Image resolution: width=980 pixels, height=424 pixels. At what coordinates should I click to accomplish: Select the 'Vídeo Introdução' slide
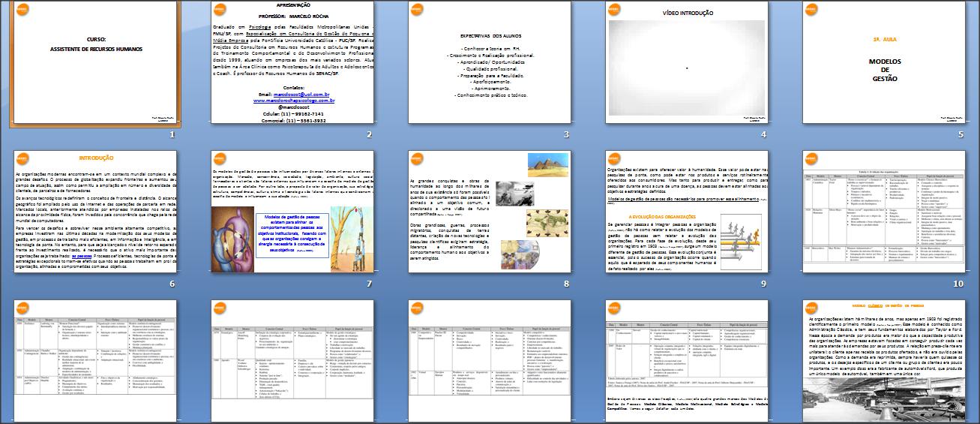click(x=687, y=62)
